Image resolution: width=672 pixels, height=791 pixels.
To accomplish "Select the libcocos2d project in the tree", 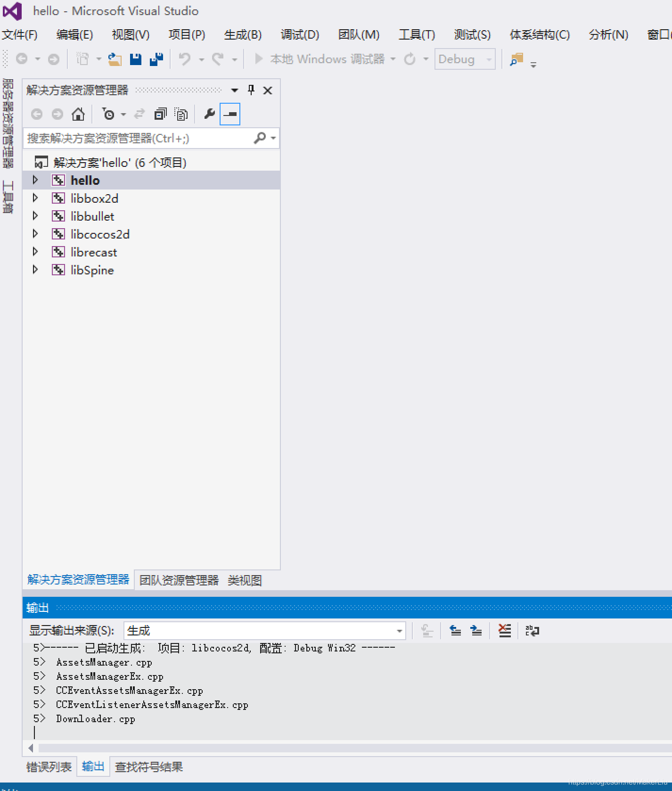I will point(100,234).
